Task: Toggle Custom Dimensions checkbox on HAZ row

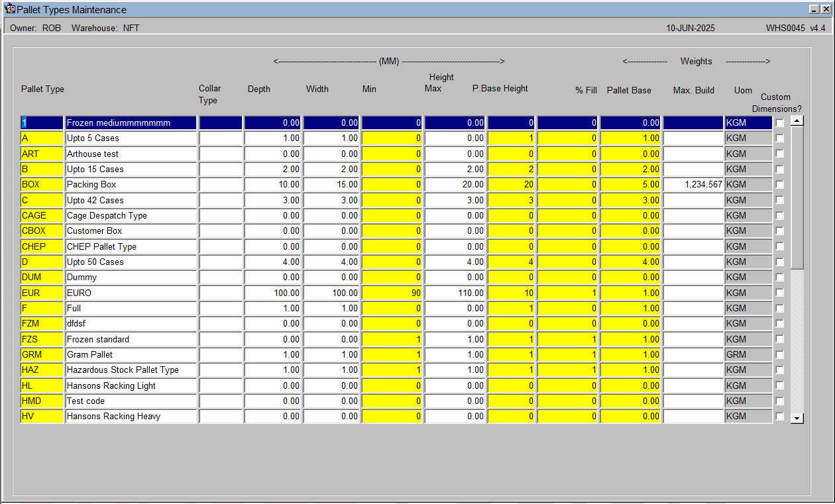Action: click(779, 370)
